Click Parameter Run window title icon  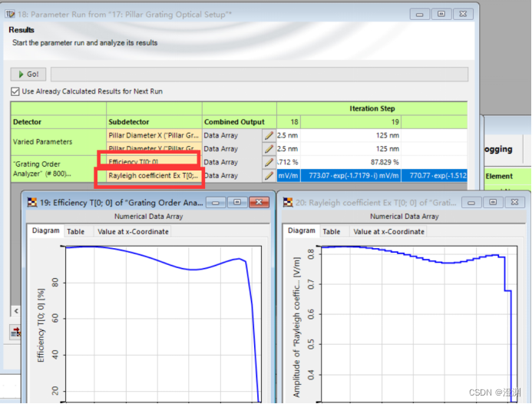[x=10, y=14]
